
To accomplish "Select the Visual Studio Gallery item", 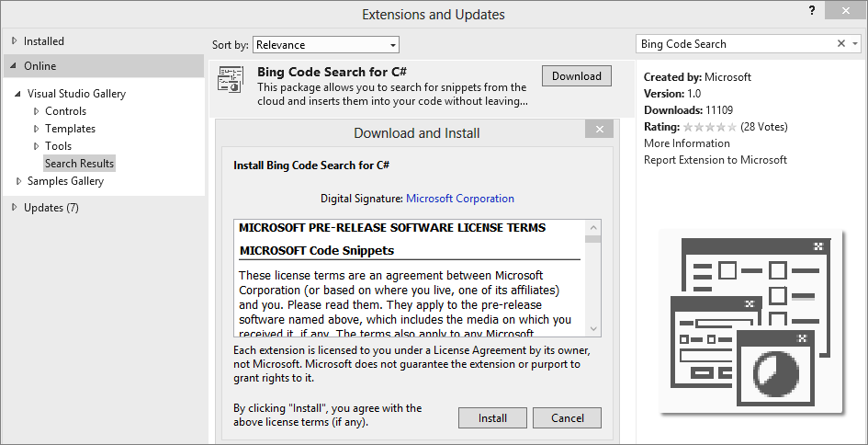I will coord(76,94).
